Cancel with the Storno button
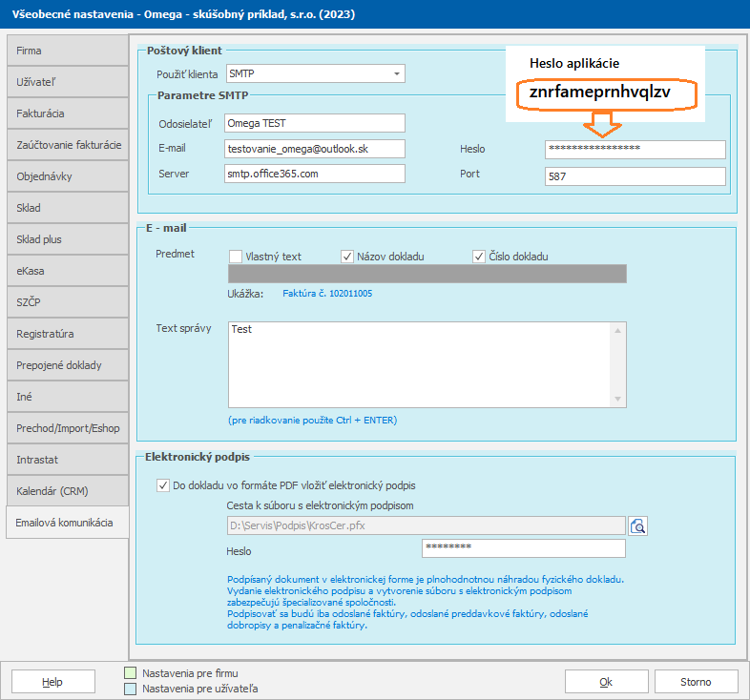 [x=695, y=682]
